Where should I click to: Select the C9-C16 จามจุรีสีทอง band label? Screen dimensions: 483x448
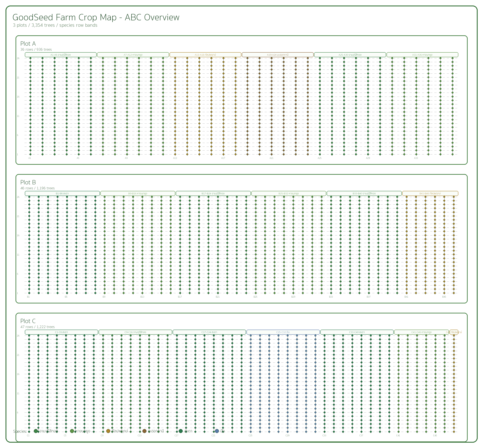(x=135, y=332)
